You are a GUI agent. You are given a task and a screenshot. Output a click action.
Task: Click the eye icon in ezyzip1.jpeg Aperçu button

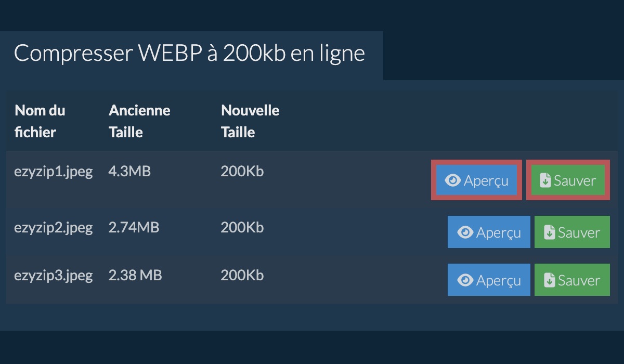[453, 180]
